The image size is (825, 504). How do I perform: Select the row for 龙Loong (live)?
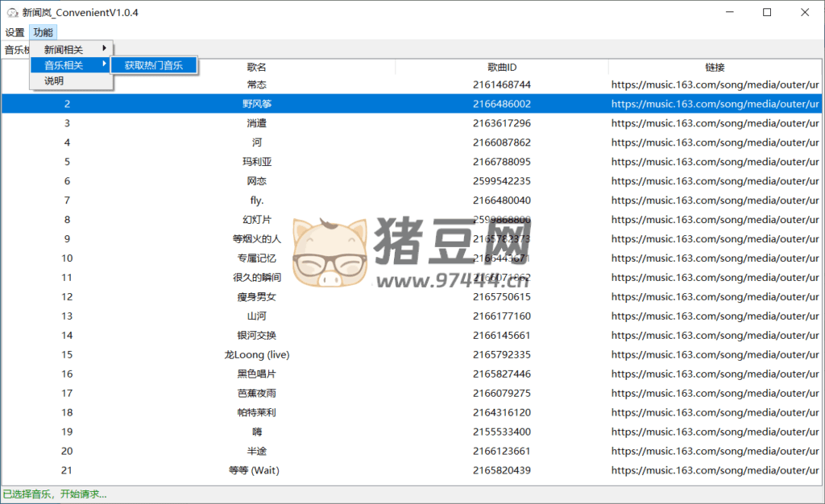coord(256,355)
